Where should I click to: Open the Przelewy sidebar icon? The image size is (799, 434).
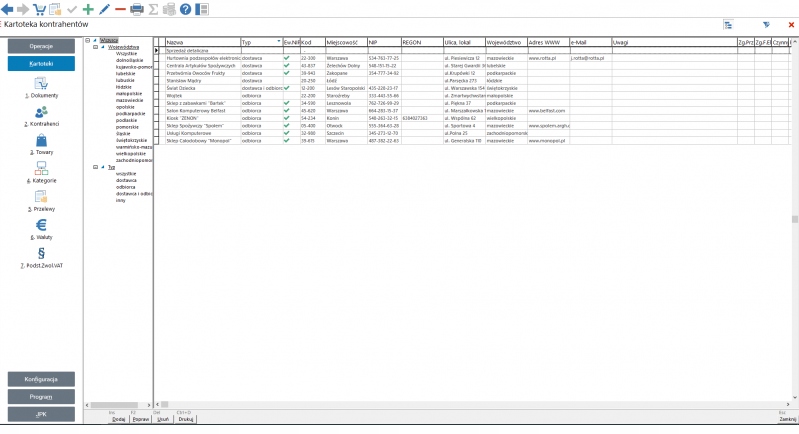point(41,197)
